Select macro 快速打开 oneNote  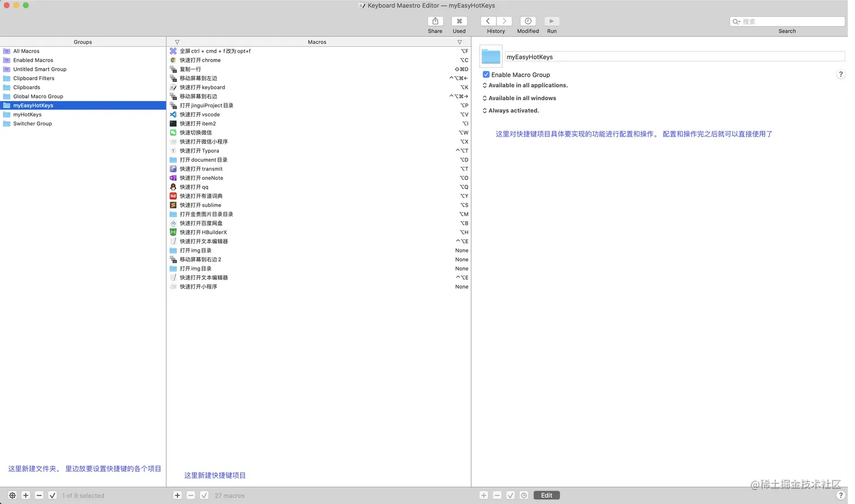319,177
